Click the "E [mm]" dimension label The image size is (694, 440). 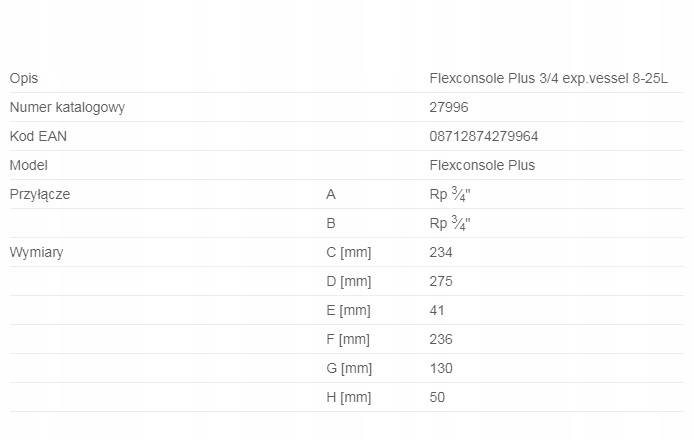tap(349, 311)
